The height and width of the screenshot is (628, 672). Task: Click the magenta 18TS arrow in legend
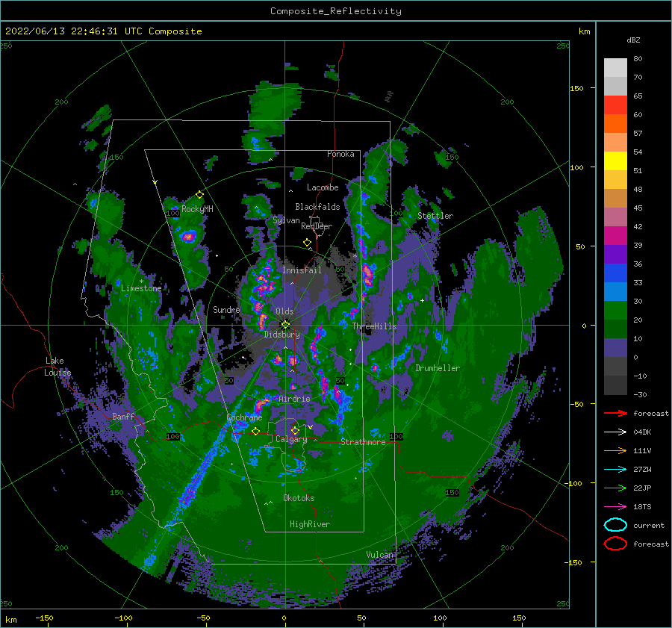click(x=615, y=507)
